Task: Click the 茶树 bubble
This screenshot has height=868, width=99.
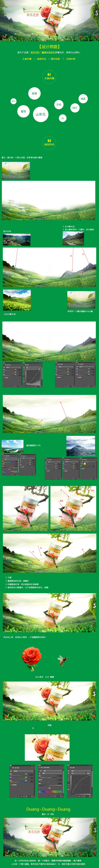Action: [x=59, y=104]
